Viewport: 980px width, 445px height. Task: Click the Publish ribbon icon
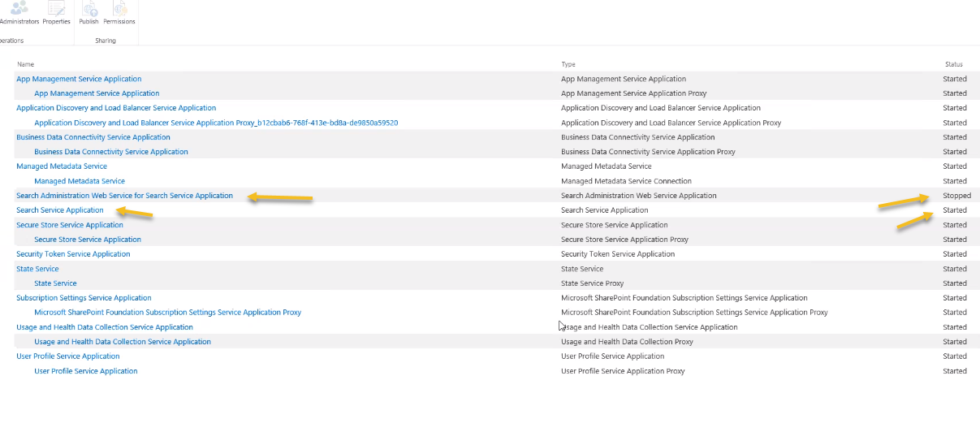tap(89, 11)
